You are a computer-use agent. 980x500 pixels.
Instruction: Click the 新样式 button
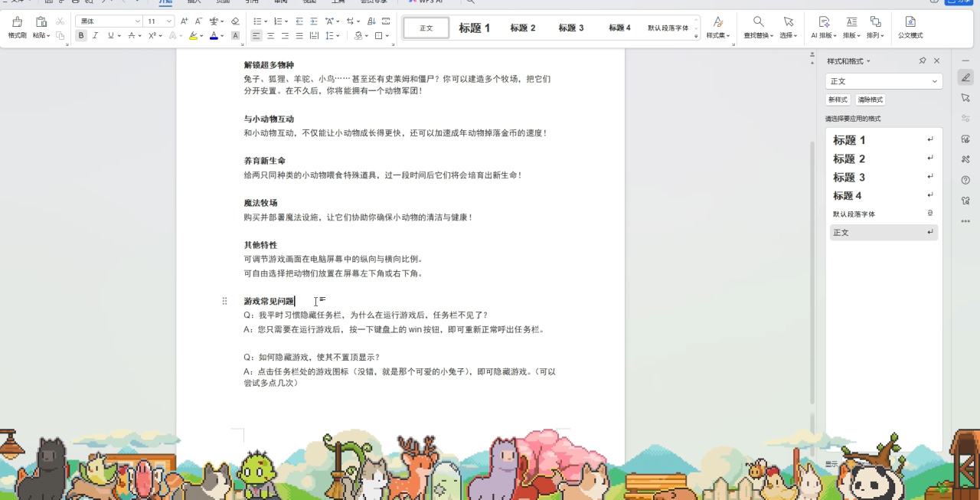click(838, 100)
